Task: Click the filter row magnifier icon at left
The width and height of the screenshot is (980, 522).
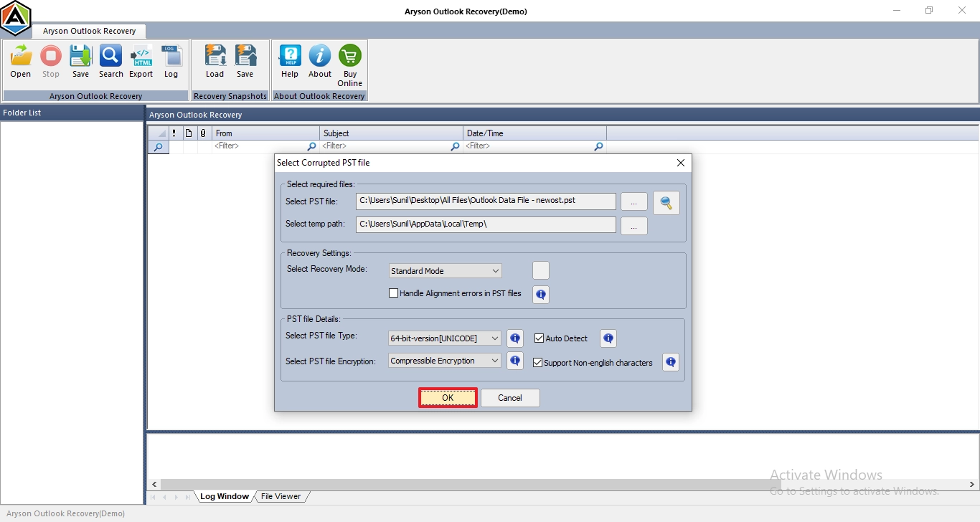Action: (x=158, y=146)
